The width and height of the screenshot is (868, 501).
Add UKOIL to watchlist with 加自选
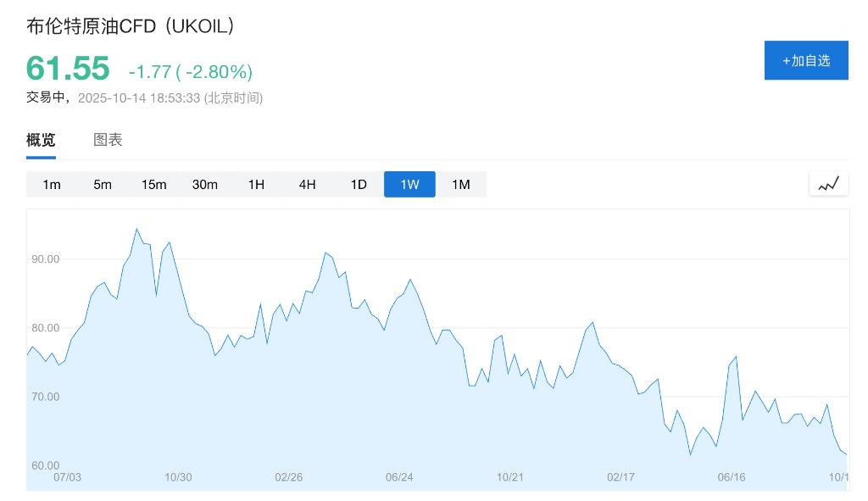(x=806, y=60)
